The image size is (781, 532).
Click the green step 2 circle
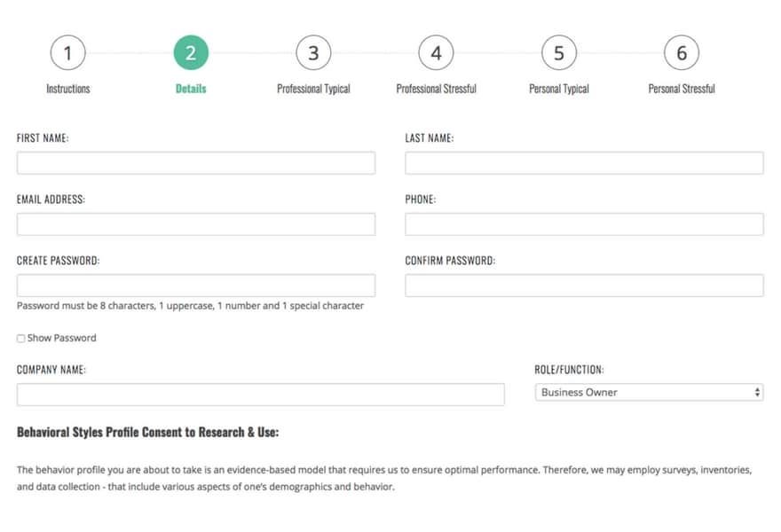coord(191,53)
